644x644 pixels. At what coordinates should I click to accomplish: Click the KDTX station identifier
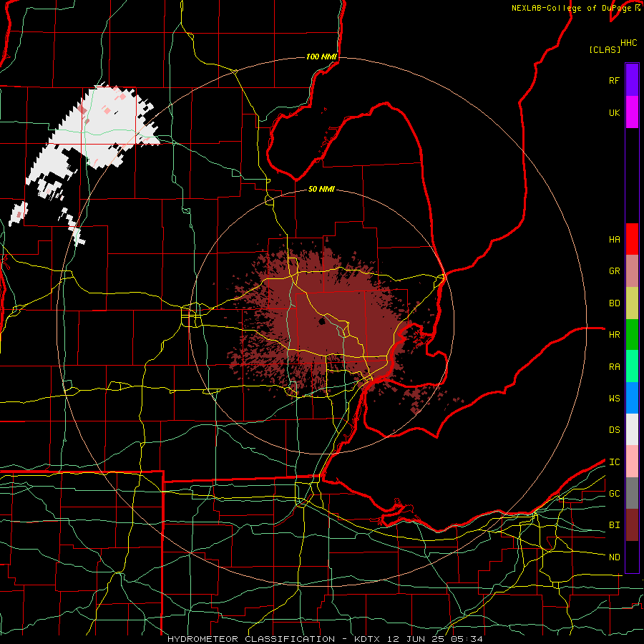369,639
